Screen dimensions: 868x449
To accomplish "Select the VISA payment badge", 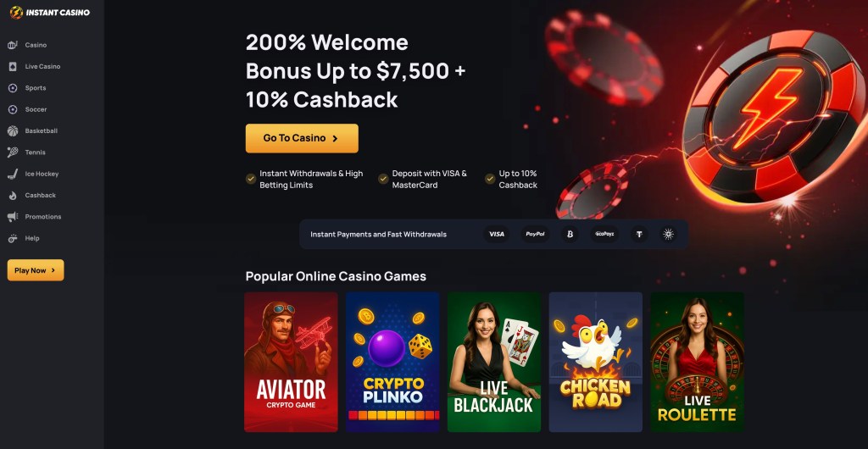I will click(497, 234).
